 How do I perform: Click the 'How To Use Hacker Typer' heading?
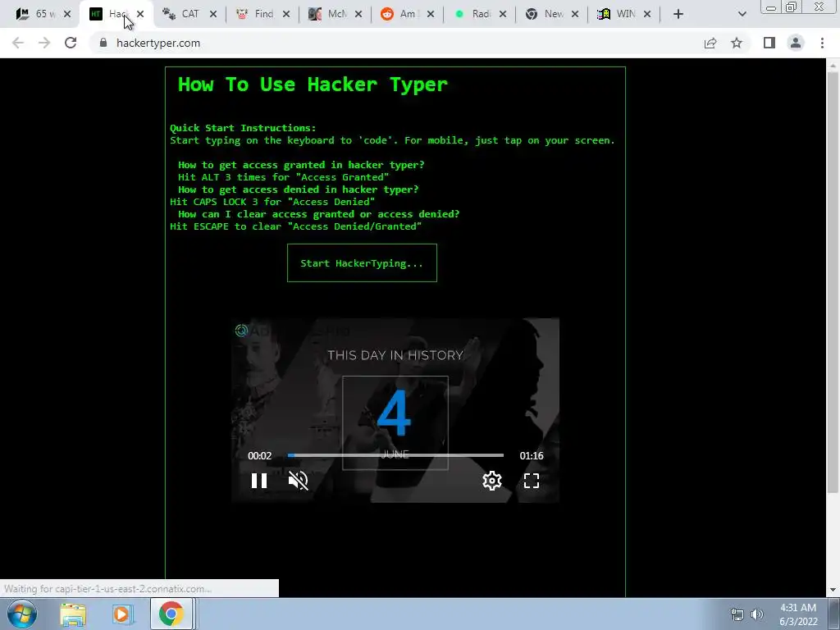(x=313, y=84)
